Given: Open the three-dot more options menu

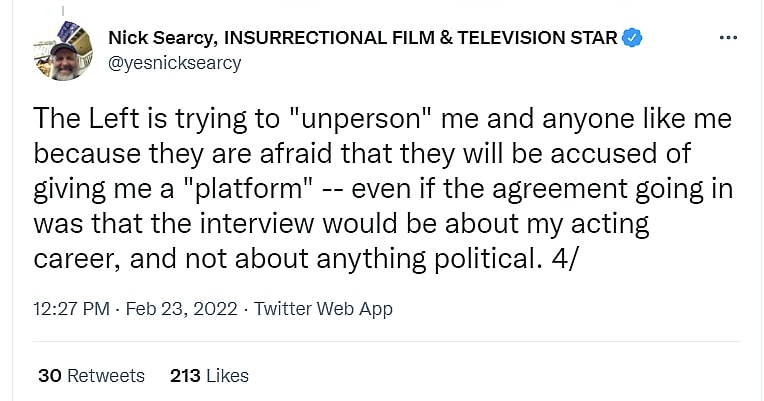Looking at the screenshot, I should [x=729, y=39].
